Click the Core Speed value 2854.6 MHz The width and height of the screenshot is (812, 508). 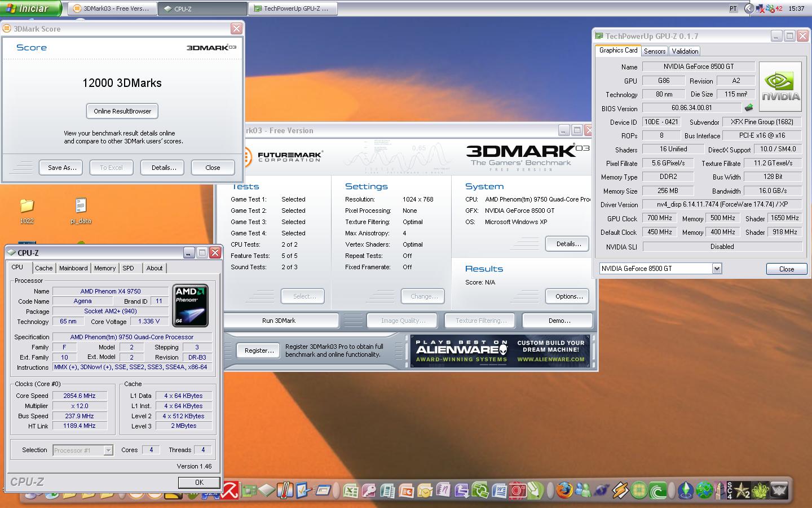(80, 396)
